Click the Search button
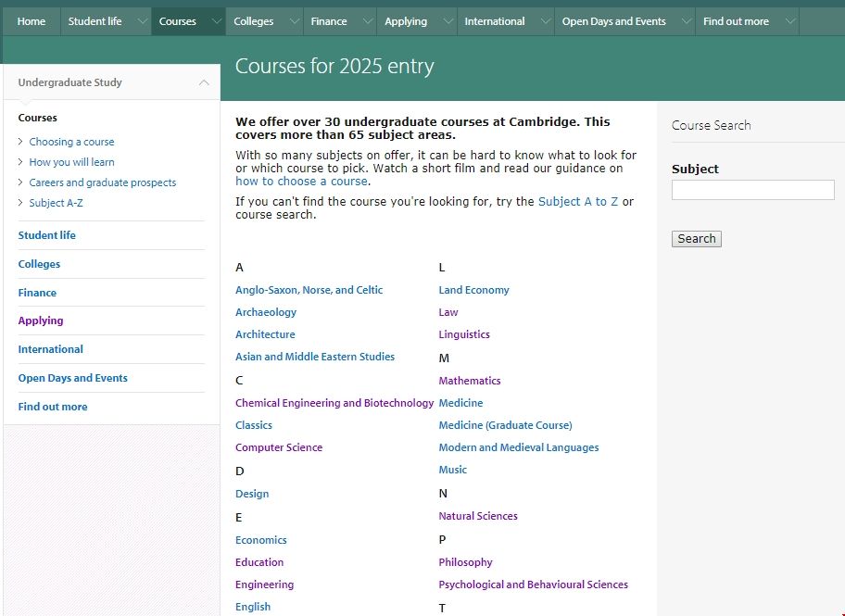 (x=696, y=239)
